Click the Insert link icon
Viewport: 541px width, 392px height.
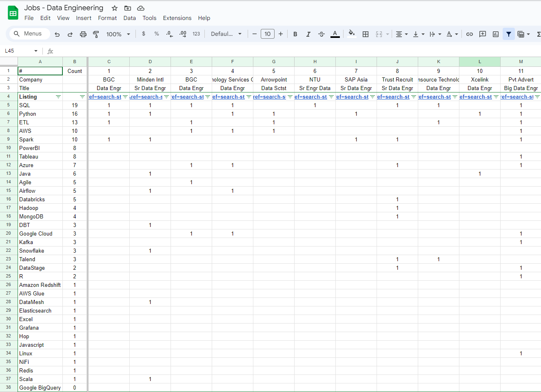pos(470,34)
